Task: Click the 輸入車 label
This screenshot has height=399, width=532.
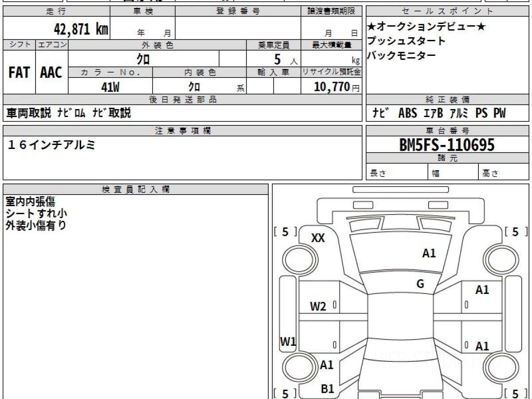Action: [x=274, y=72]
